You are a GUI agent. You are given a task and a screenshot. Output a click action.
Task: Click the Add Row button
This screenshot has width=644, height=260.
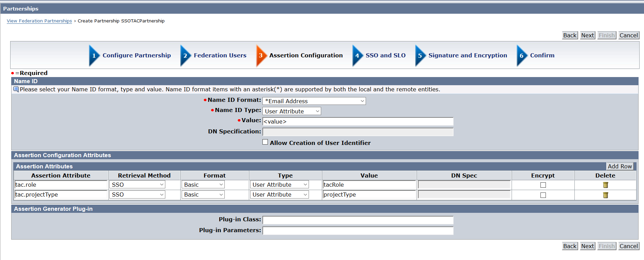coord(620,166)
